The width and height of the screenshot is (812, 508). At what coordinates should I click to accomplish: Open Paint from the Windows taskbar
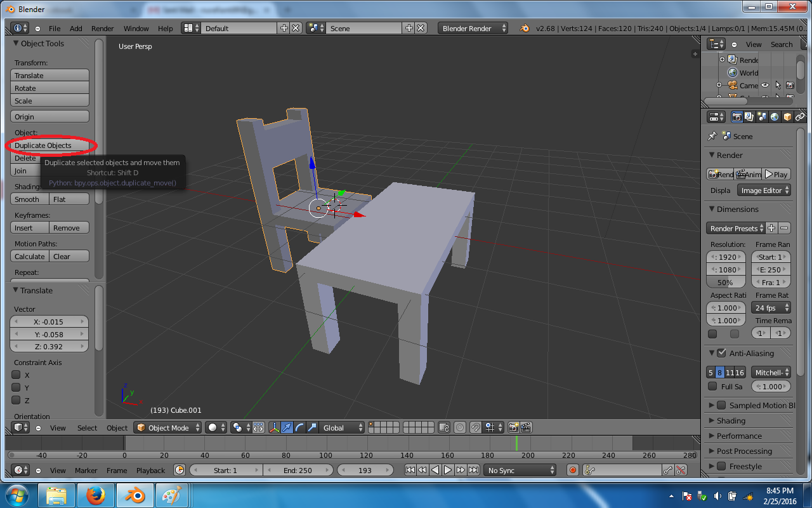pyautogui.click(x=170, y=495)
